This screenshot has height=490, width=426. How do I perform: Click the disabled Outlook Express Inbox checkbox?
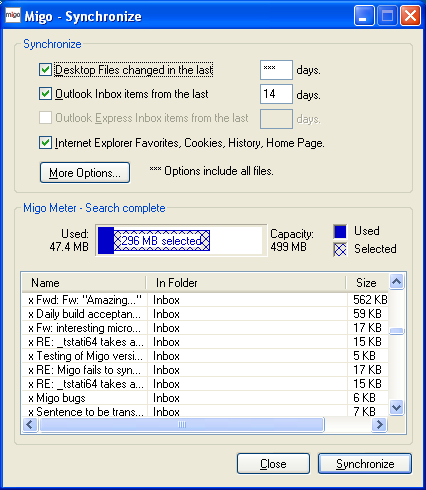point(45,118)
